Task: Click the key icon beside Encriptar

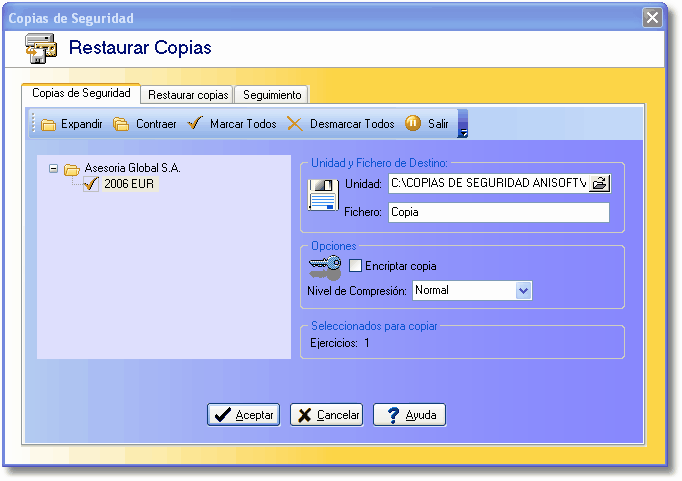Action: pos(325,267)
